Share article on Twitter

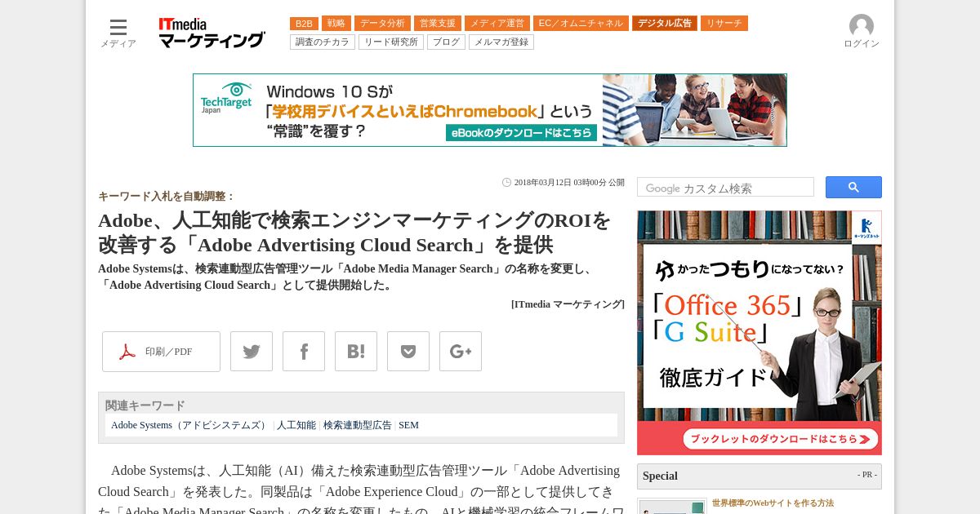pyautogui.click(x=252, y=352)
